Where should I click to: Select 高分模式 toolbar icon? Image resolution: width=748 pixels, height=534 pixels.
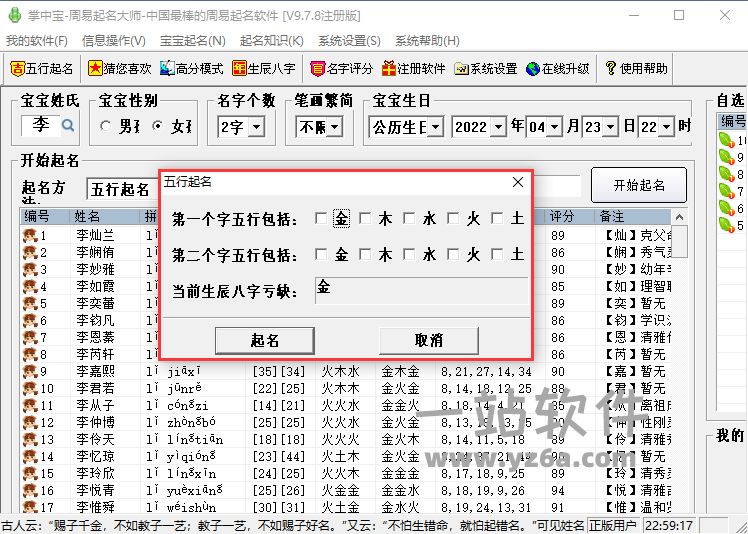pyautogui.click(x=167, y=69)
